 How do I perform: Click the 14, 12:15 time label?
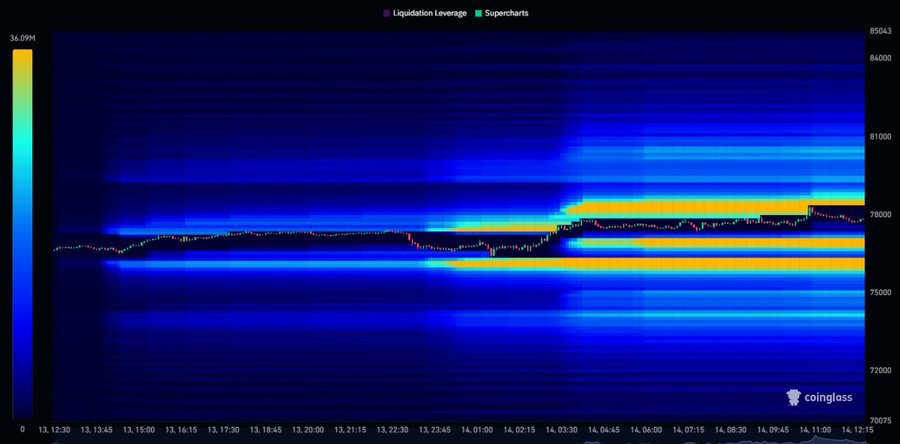click(857, 430)
